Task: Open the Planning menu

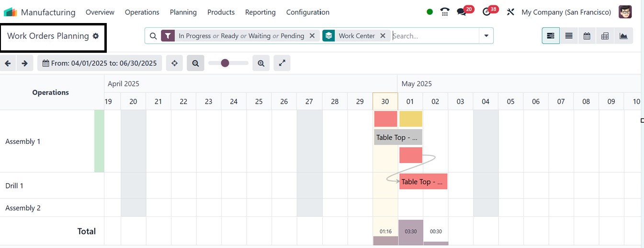Action: [183, 12]
